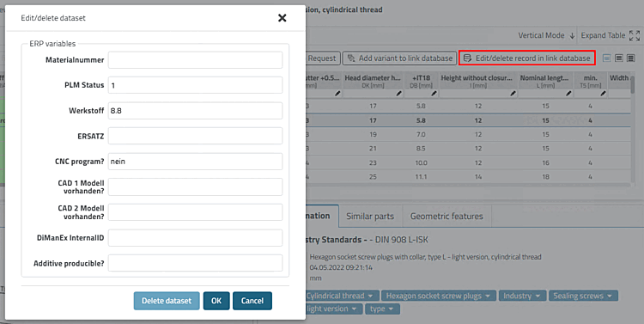Click the DIN 908 L-ISK heading text

(x=402, y=240)
